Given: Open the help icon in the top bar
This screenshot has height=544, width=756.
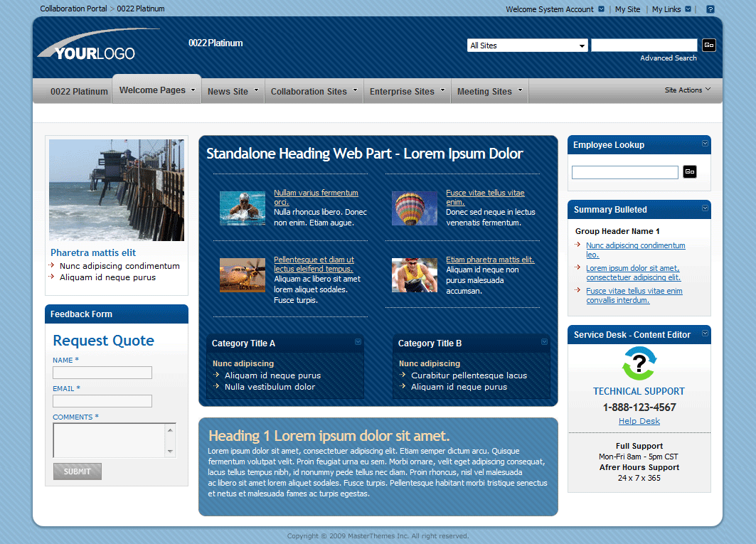Looking at the screenshot, I should pyautogui.click(x=710, y=9).
